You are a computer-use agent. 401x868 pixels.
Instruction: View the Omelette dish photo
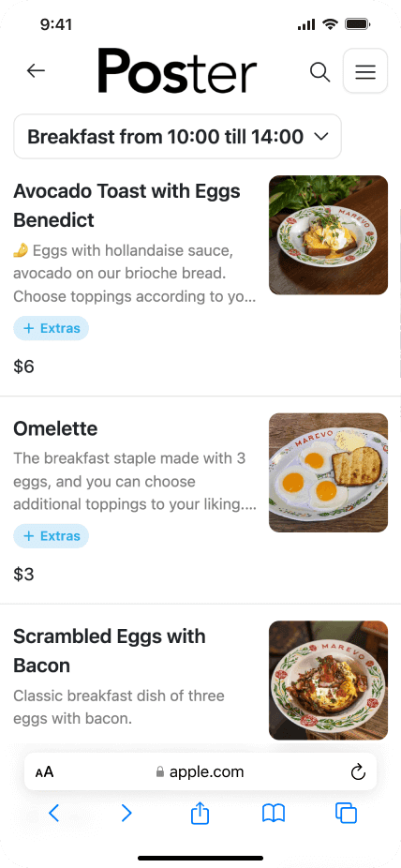click(329, 472)
